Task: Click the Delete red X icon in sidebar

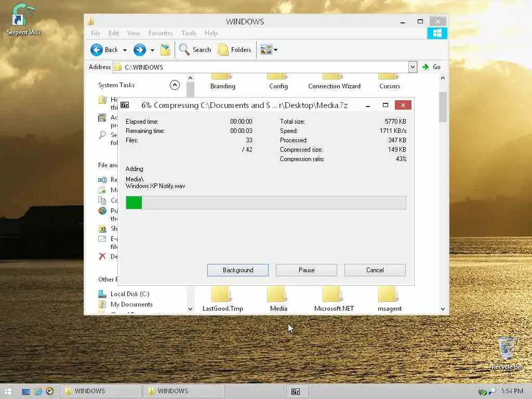Action: 102,257
